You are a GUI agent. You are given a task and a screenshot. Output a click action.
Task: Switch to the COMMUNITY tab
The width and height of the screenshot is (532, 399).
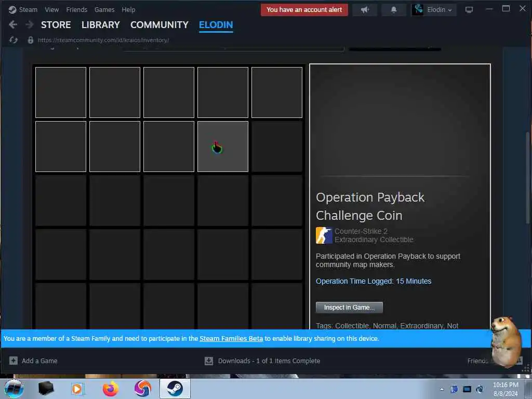tap(159, 25)
